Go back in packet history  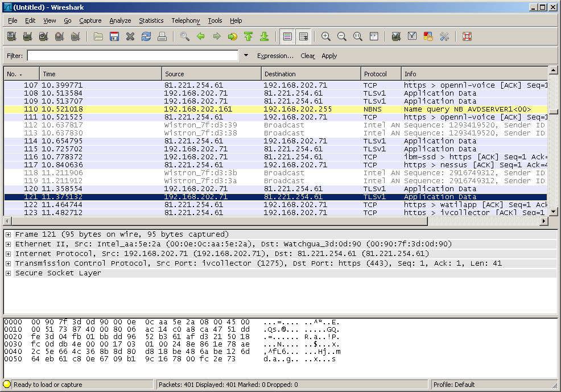click(x=201, y=36)
